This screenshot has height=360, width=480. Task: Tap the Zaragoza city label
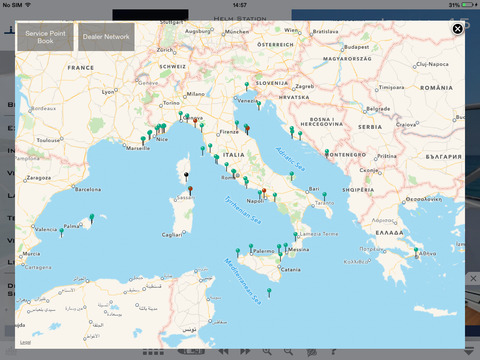click(x=39, y=178)
